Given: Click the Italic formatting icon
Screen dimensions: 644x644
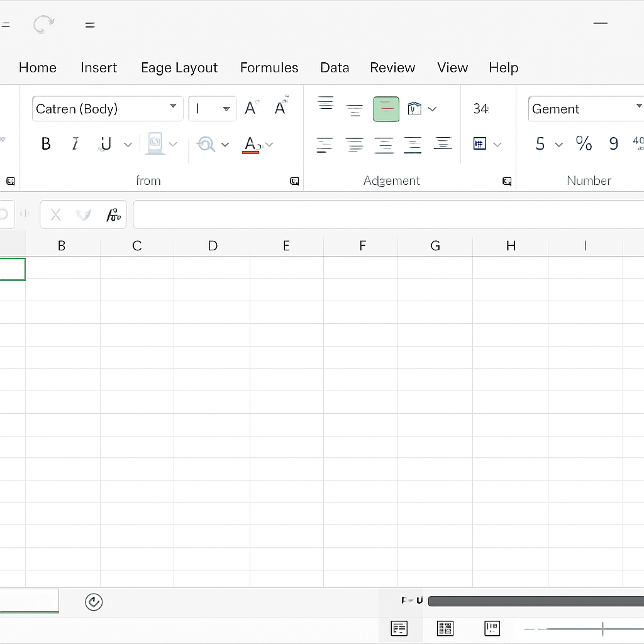Looking at the screenshot, I should tap(75, 144).
